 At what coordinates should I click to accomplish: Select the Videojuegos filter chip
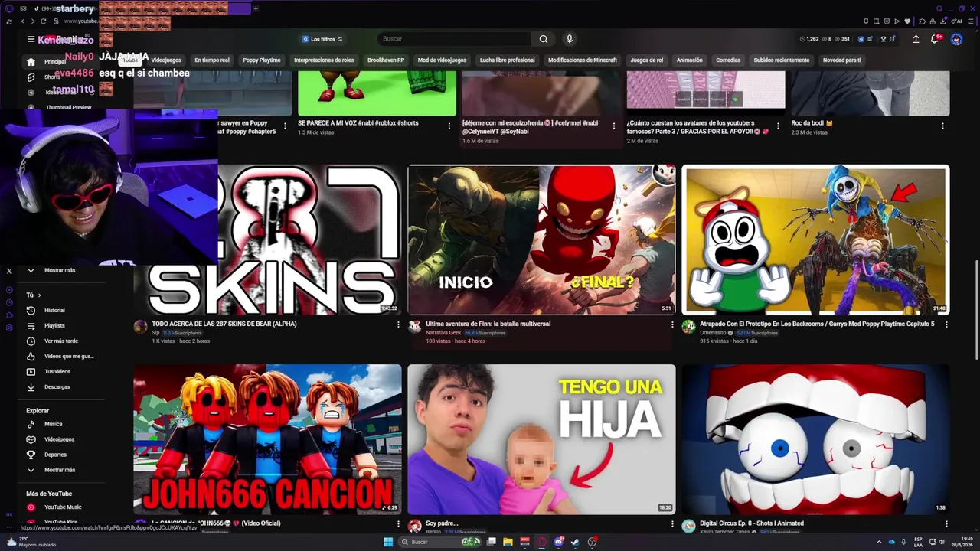pos(166,60)
